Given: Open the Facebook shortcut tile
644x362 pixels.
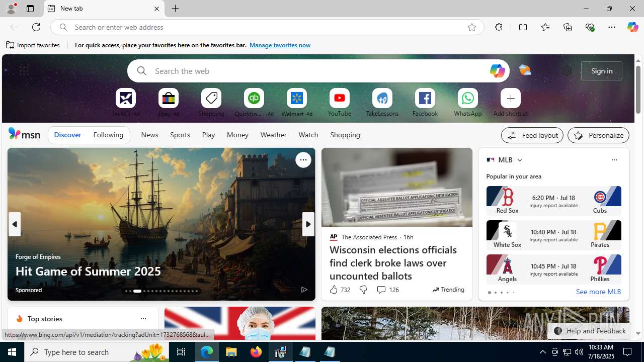Looking at the screenshot, I should coord(425,99).
